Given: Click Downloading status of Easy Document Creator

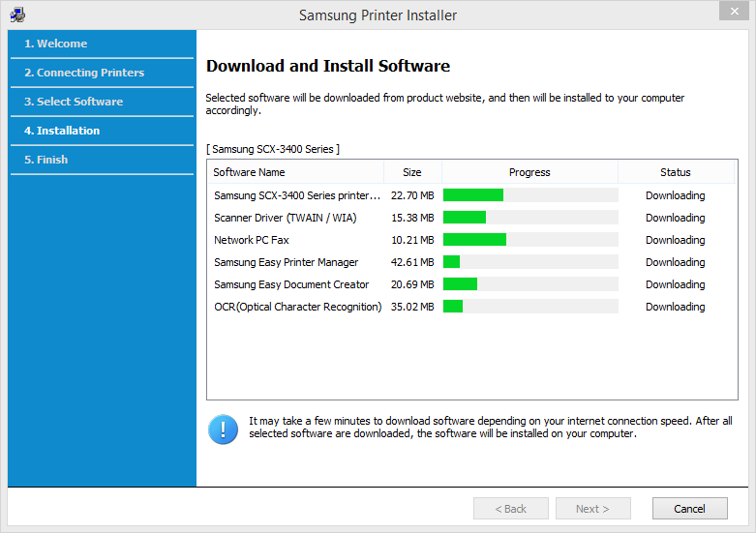Looking at the screenshot, I should [x=676, y=284].
